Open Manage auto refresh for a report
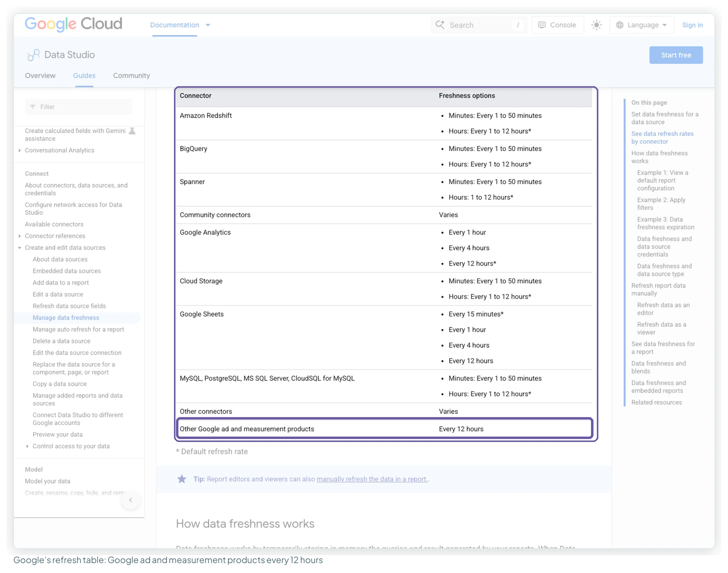The height and width of the screenshot is (573, 728). coord(78,329)
